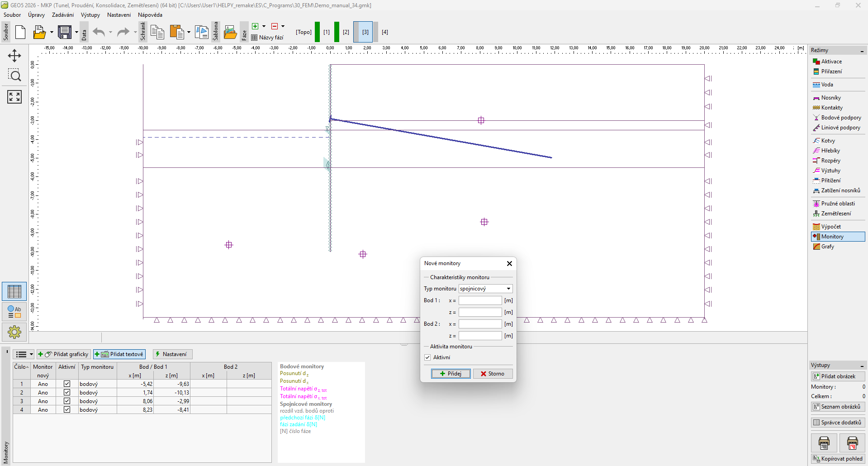Image resolution: width=868 pixels, height=466 pixels.
Task: Click the new file icon
Action: tap(20, 32)
